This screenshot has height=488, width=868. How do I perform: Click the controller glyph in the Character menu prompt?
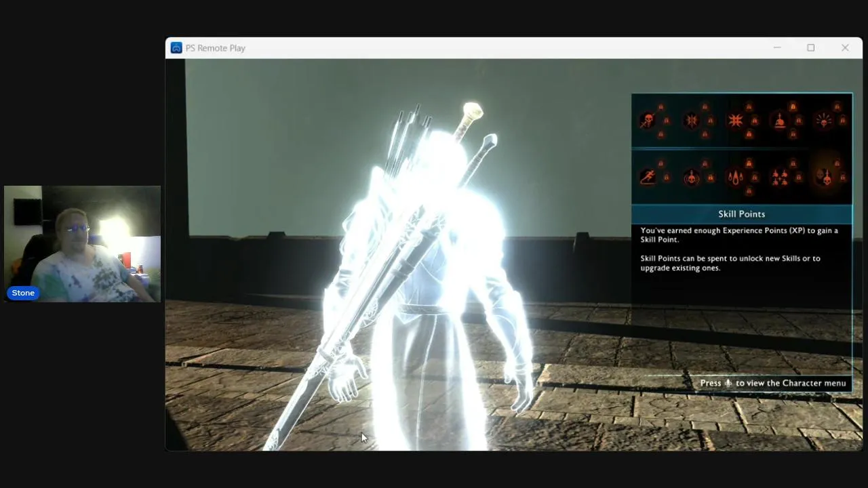coord(728,383)
